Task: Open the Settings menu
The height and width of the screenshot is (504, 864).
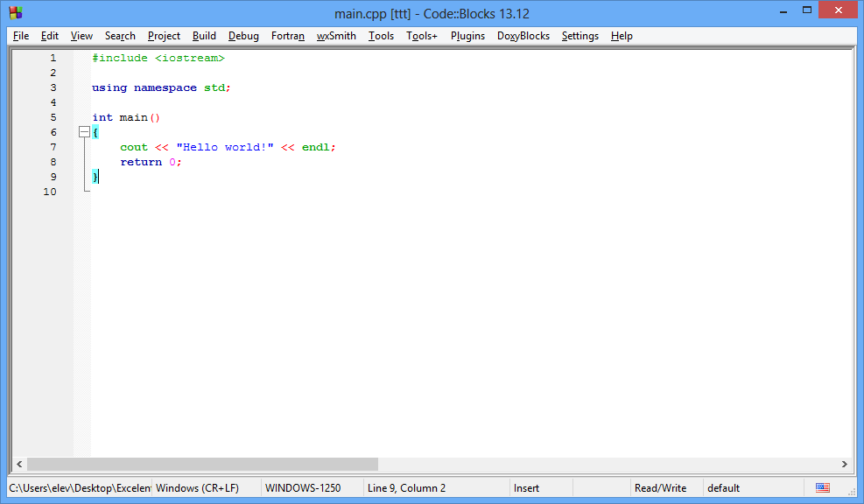Action: coord(580,36)
